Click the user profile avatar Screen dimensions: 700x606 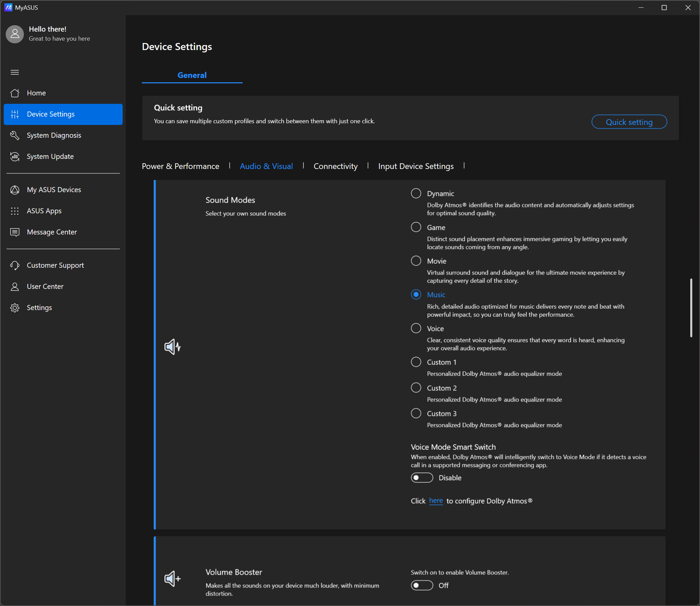pos(14,34)
